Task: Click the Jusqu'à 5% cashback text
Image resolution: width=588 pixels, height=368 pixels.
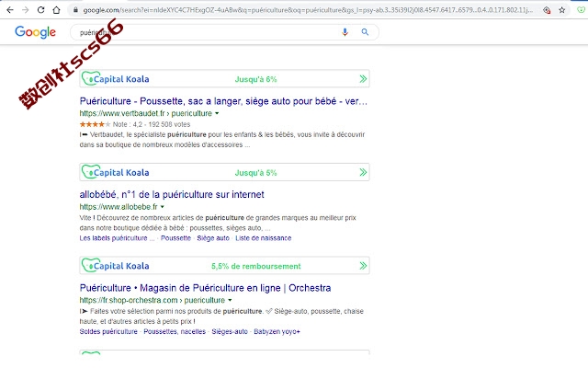Action: [255, 173]
